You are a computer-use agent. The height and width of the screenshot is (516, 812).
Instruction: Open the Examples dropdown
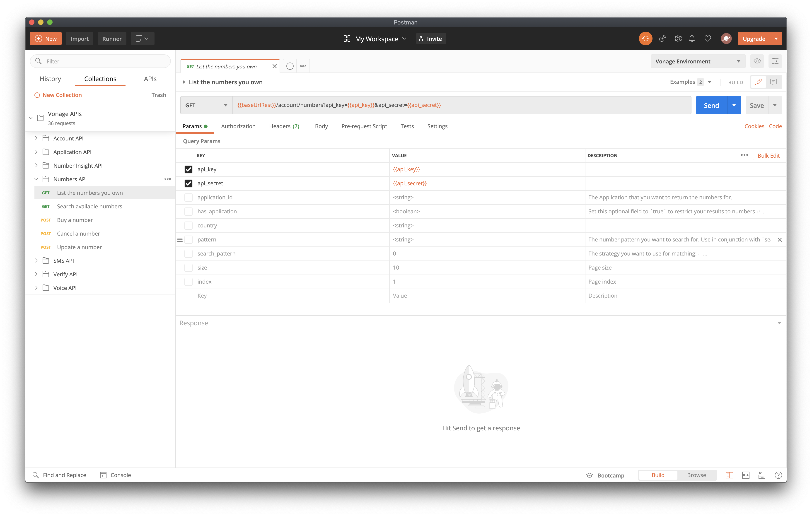690,82
